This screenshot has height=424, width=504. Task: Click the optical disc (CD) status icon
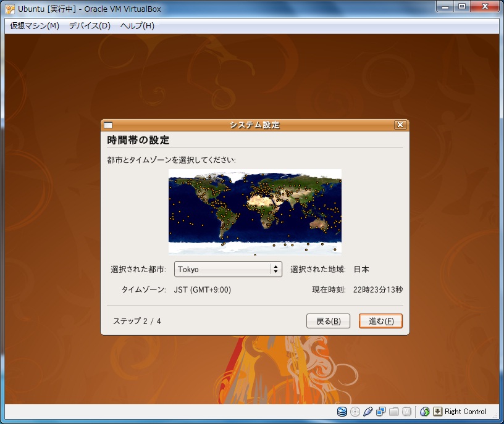pos(355,412)
